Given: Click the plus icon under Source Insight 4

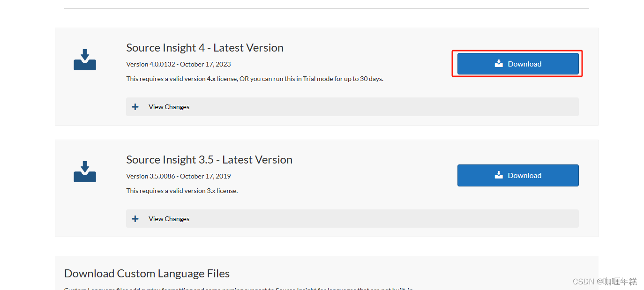Looking at the screenshot, I should tap(135, 107).
